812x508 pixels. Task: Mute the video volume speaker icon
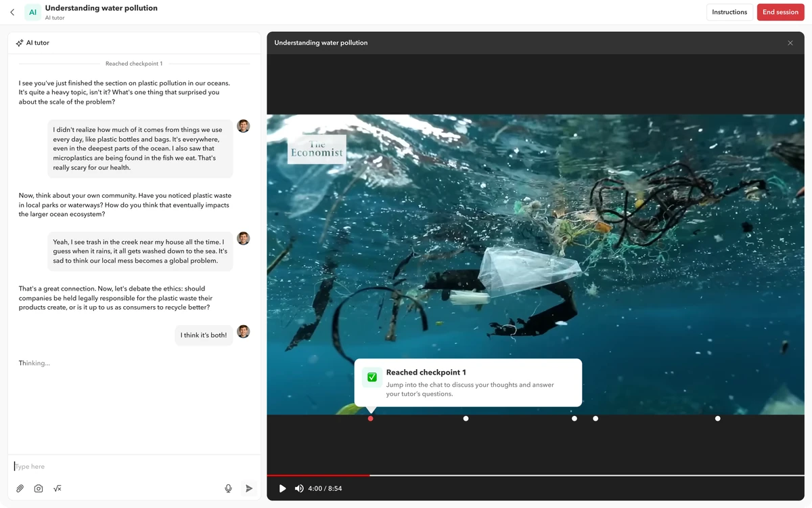299,488
